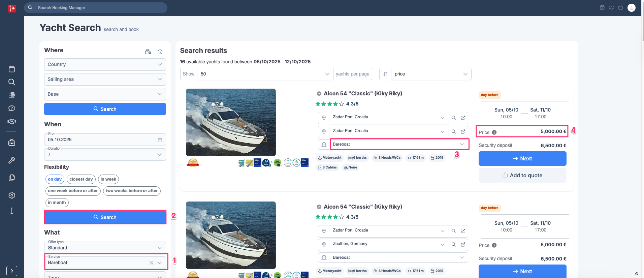Screen dimensions: 644x278
Task: Open the external link icon beside Zeuthen, Germany
Action: pyautogui.click(x=463, y=245)
